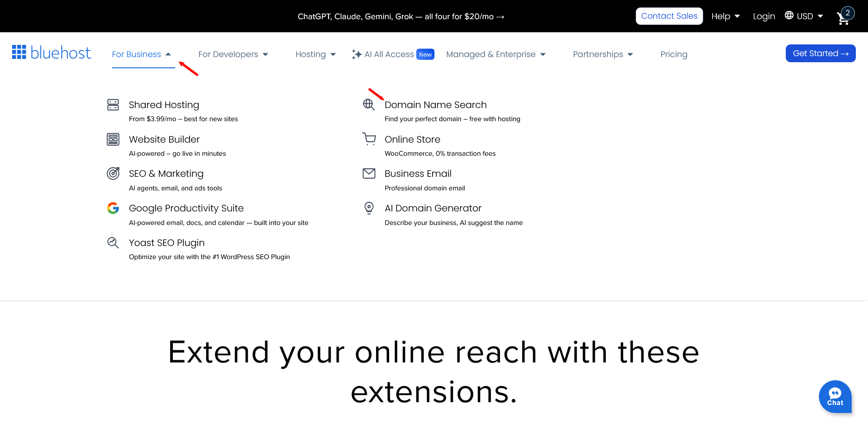Select Google Productivity Suite entry
This screenshot has width=868, height=427.
point(186,208)
